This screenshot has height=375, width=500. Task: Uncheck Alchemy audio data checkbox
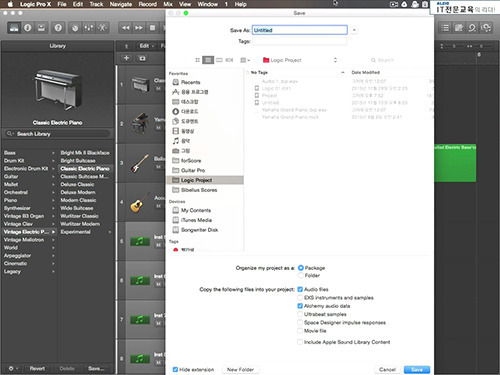tap(300, 306)
